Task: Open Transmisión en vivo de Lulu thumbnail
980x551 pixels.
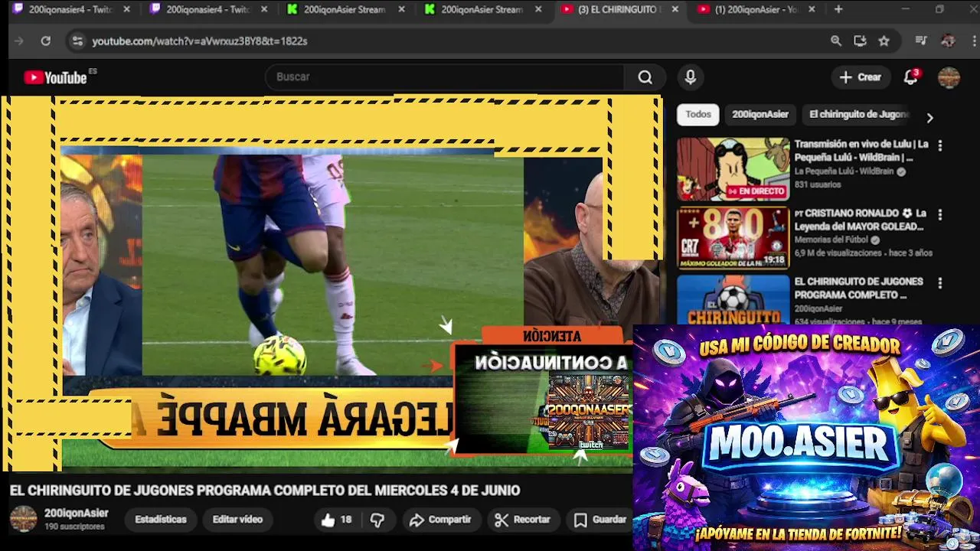Action: 733,169
